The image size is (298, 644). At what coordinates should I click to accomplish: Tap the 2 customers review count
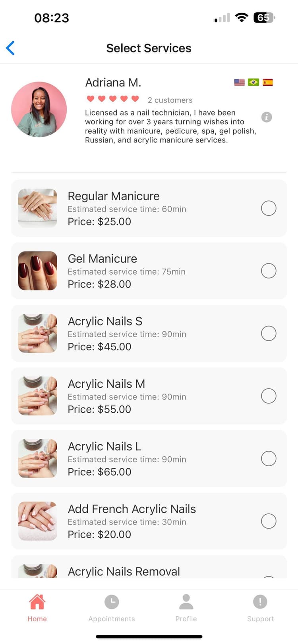[170, 100]
